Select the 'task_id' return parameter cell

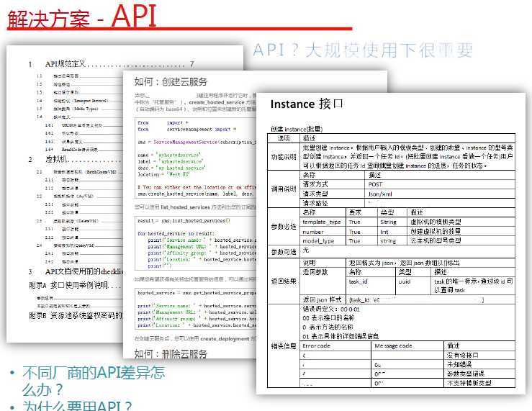click(371, 285)
